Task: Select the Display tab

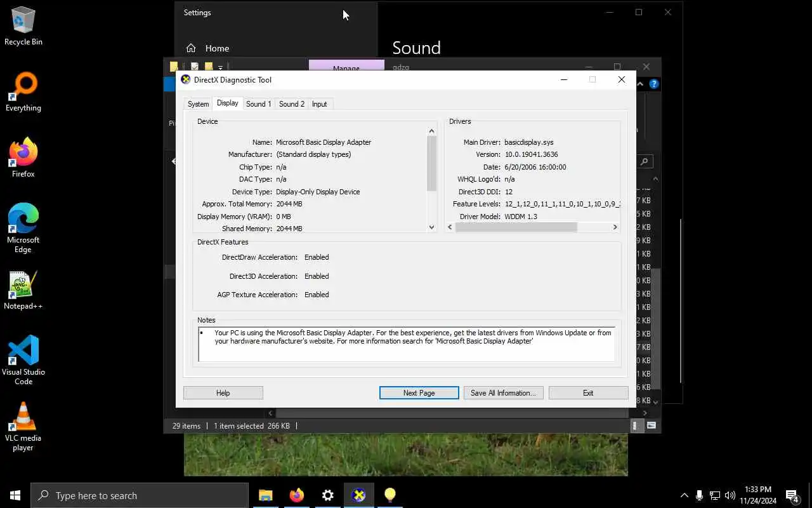Action: pos(227,103)
